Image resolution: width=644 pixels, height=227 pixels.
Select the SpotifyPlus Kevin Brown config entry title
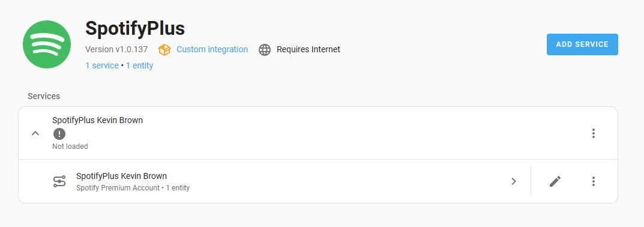97,121
